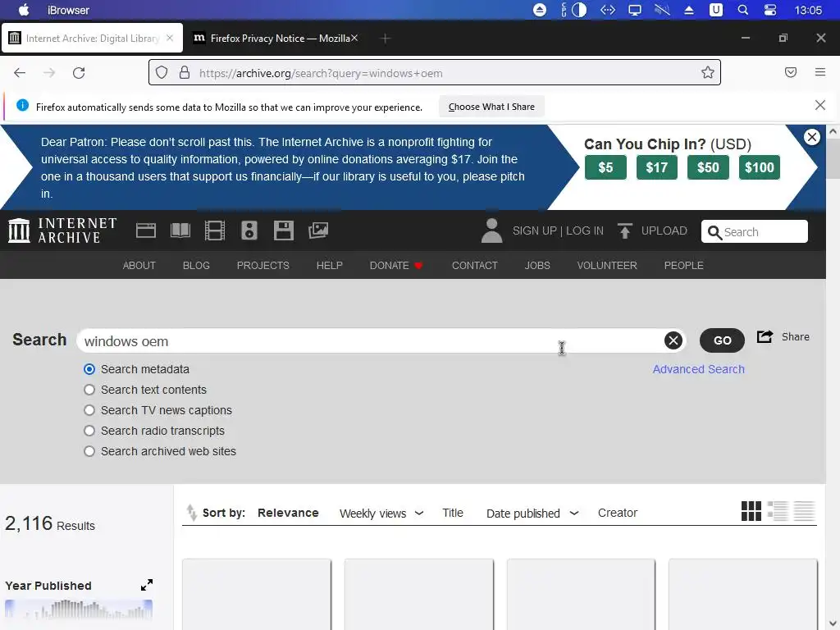
Task: Click the SIGN UP link
Action: click(535, 231)
